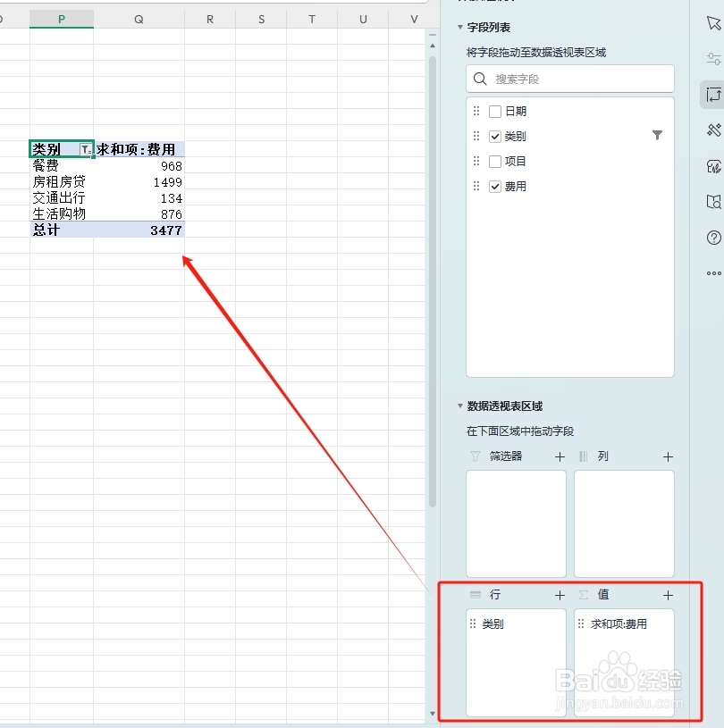Select the 求和项:费用 header cell

139,149
